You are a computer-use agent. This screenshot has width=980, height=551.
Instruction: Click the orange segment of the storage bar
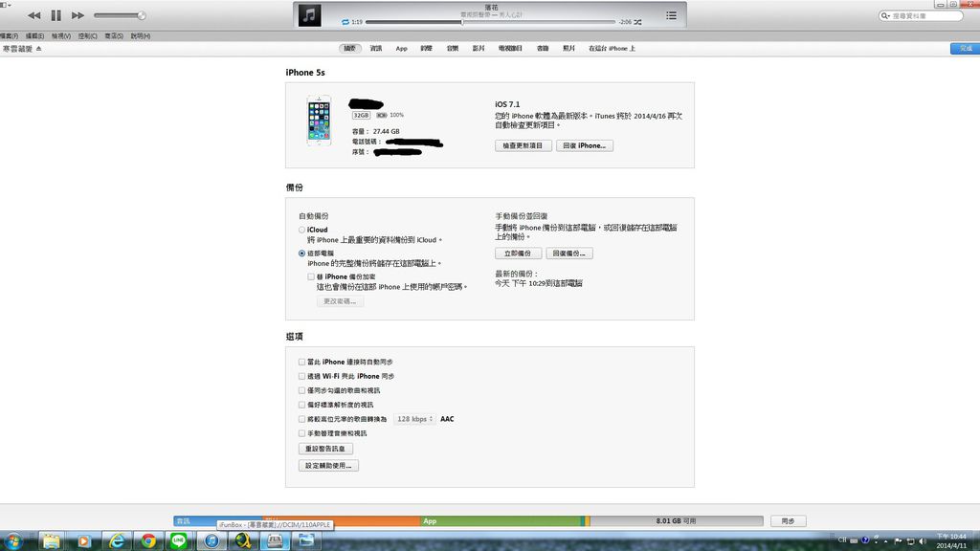coord(342,521)
